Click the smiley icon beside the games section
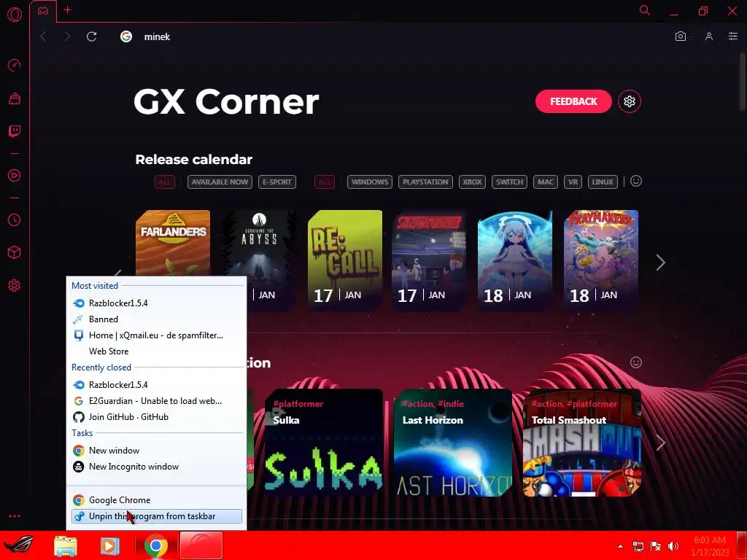 coord(636,362)
